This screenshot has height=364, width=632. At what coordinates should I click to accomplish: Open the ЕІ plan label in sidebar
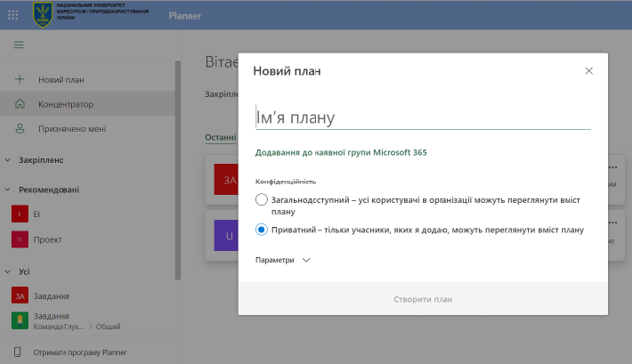[37, 214]
